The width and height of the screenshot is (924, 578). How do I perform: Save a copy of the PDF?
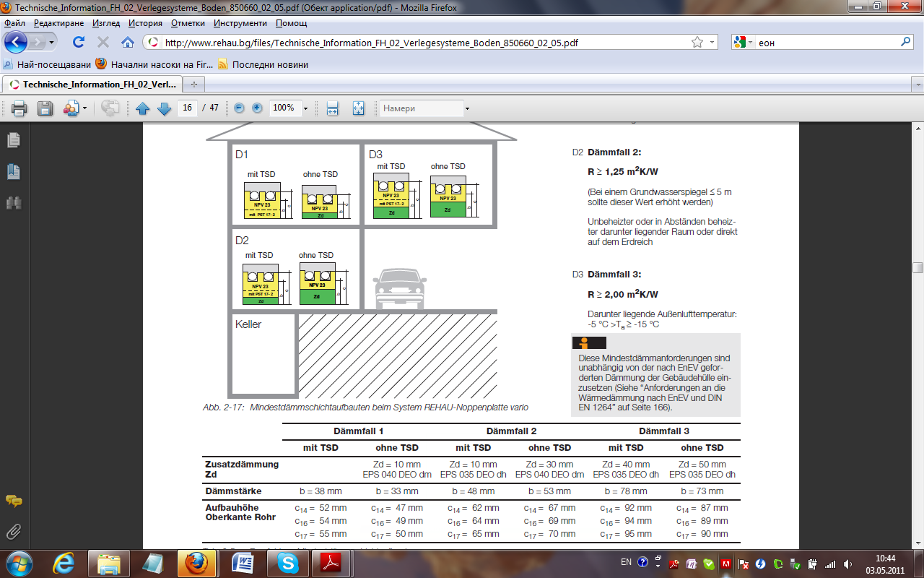45,108
